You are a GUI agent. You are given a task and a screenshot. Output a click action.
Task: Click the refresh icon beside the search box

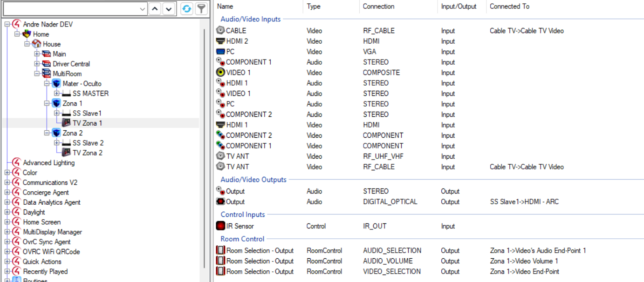[x=187, y=8]
